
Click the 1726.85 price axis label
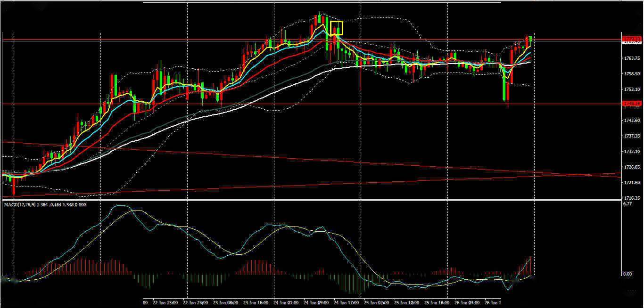(x=632, y=167)
